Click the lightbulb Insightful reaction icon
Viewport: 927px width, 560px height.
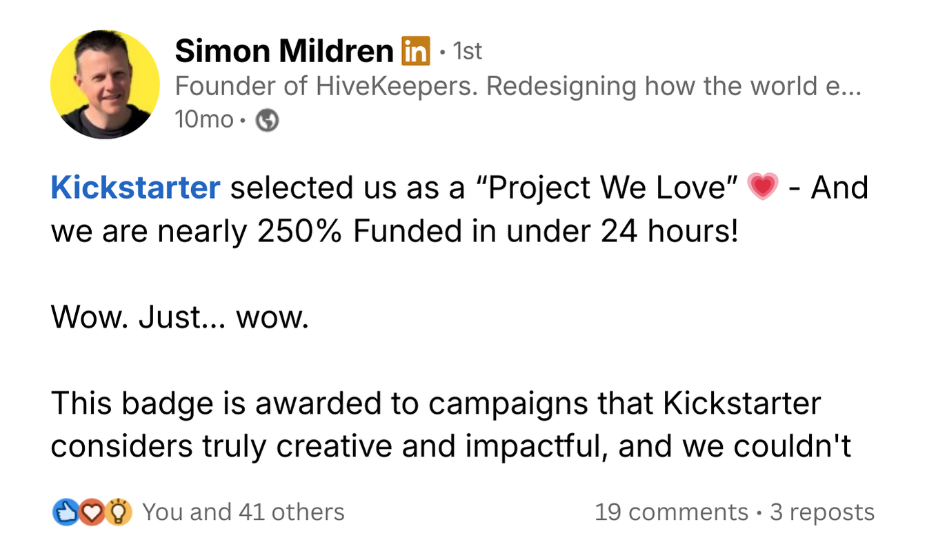pos(119,512)
